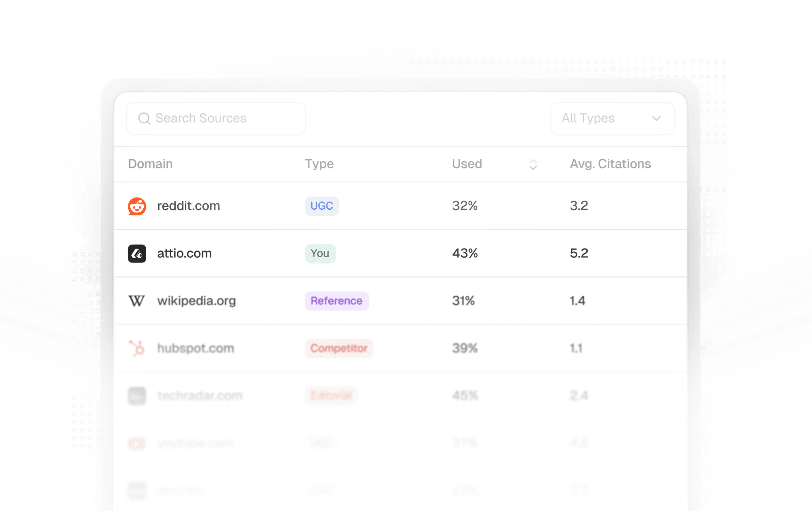This screenshot has height=511, width=812.
Task: Click the Wikipedia W icon
Action: (137, 301)
